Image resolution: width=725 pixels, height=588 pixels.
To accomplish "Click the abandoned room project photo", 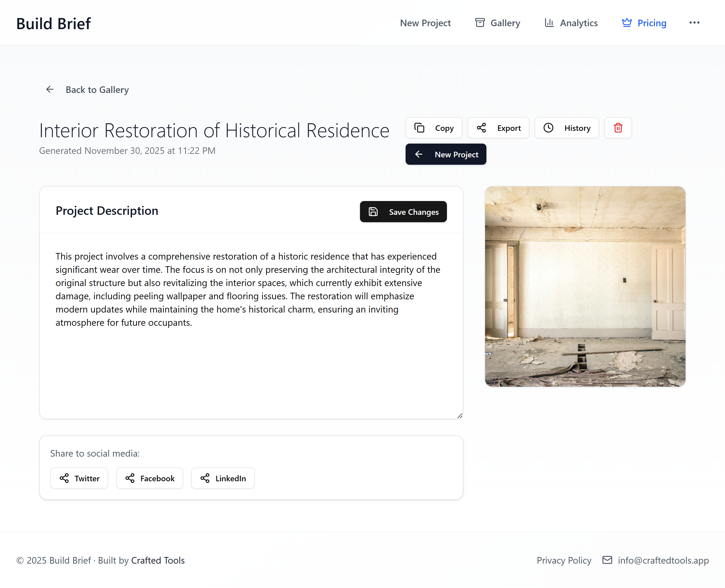I will coord(585,286).
